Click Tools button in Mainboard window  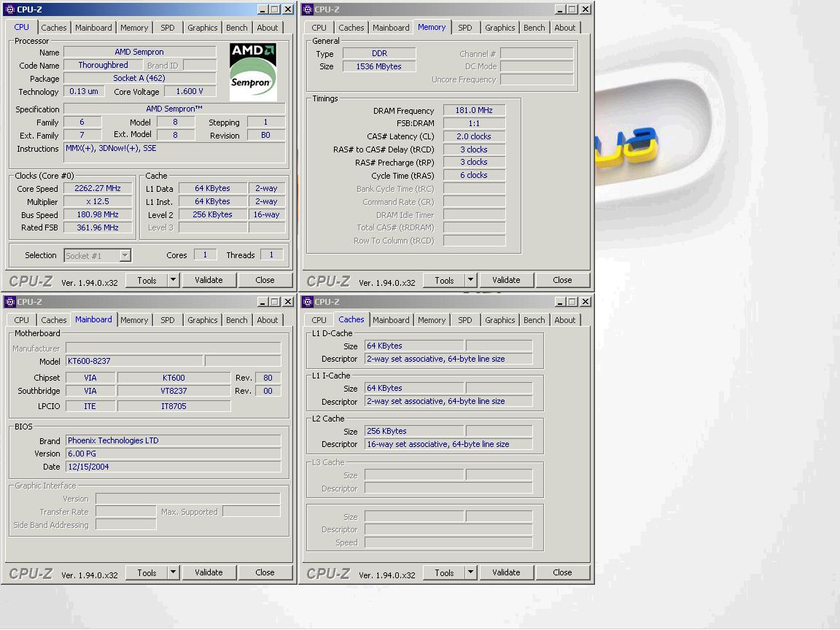(147, 572)
